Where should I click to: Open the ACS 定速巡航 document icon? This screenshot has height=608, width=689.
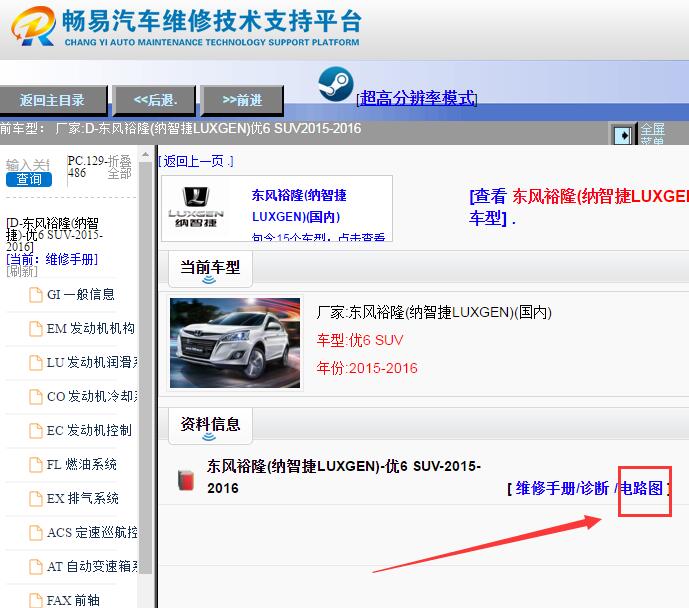click(x=36, y=533)
